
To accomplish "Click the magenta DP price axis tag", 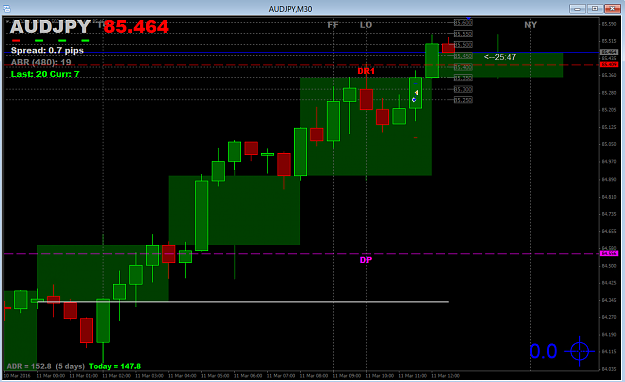I will 609,253.
